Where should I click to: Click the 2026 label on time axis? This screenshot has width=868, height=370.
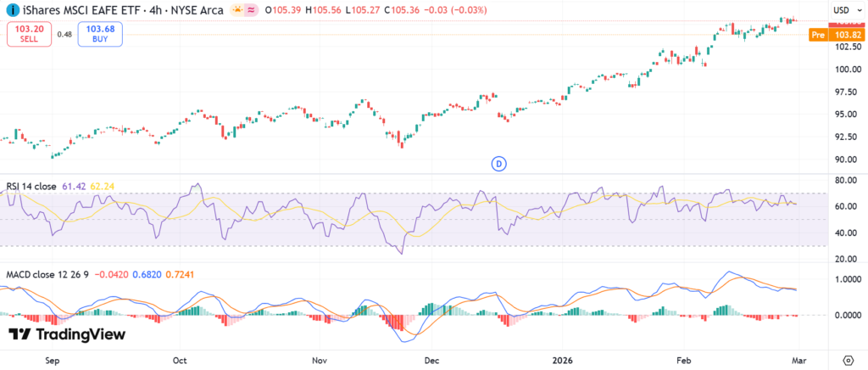[x=561, y=360]
